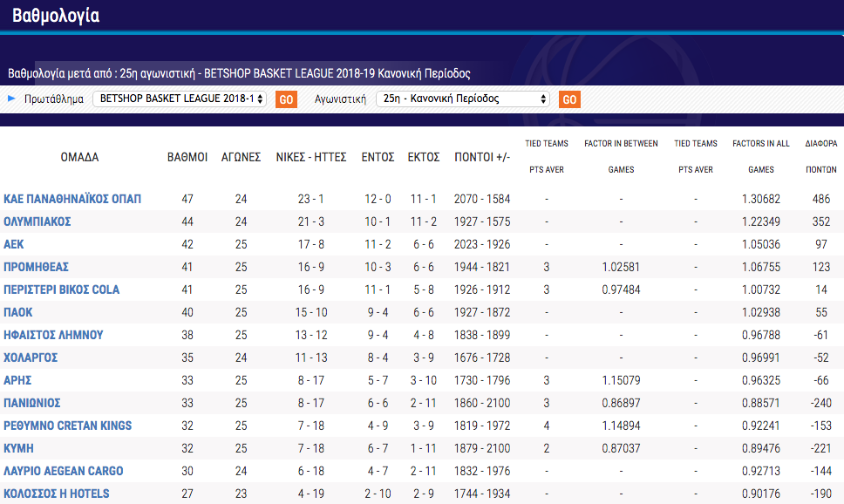Click ΚΟΛΟΣΣΟΣ Η HOTELS team link
This screenshot has height=504, width=844.
click(57, 494)
